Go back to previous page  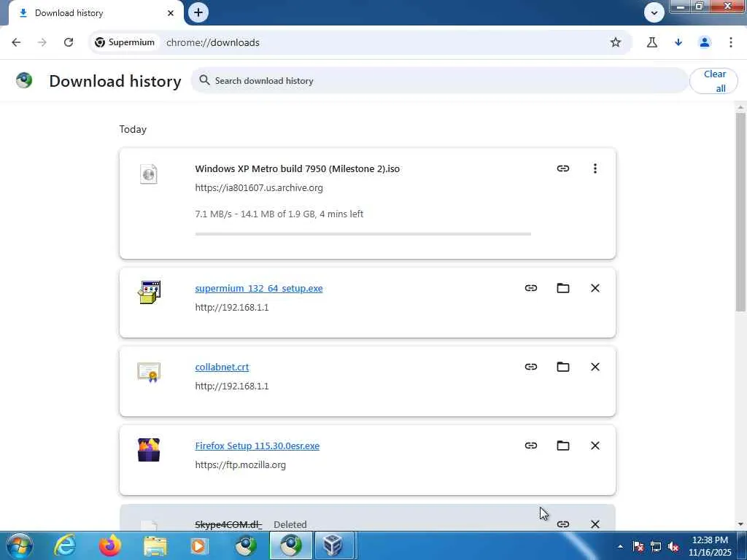tap(16, 42)
